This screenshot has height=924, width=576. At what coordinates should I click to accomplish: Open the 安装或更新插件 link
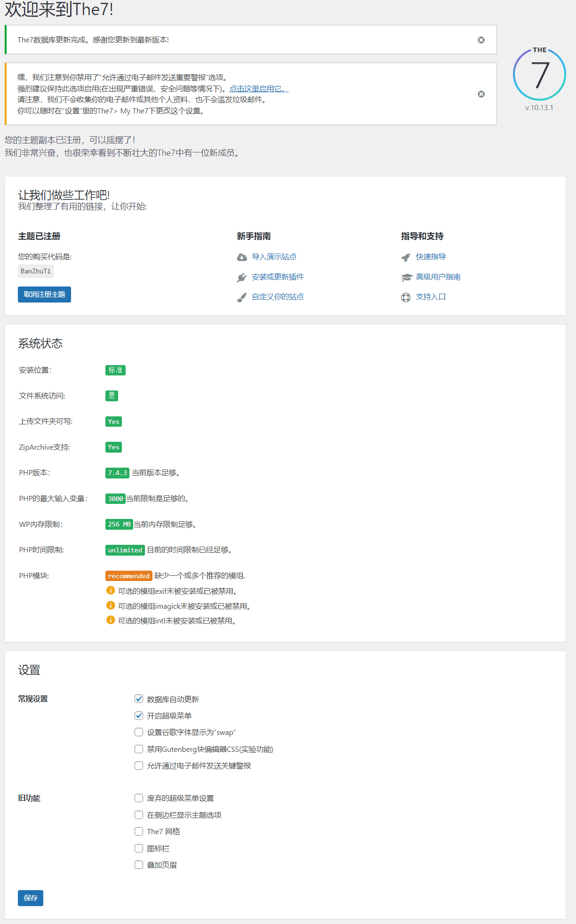tap(278, 277)
